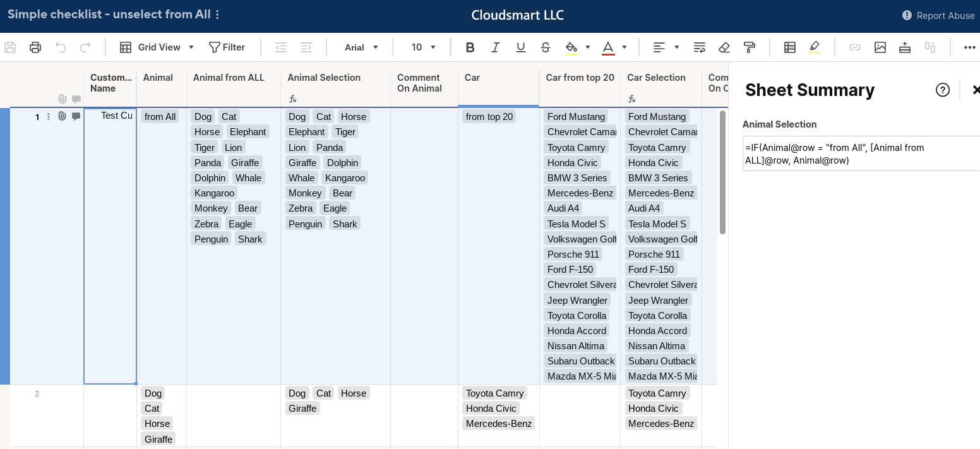The height and width of the screenshot is (449, 980).
Task: Open the row 1 action menu dots
Action: (49, 116)
